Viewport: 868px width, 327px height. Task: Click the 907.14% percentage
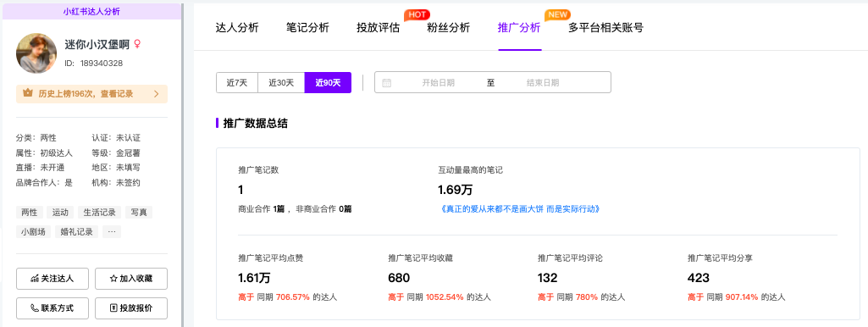click(x=741, y=297)
